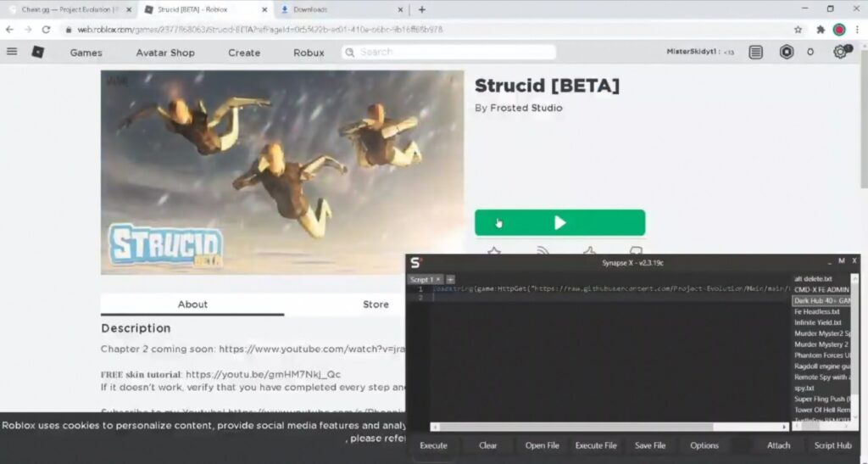
Task: Select the Strucid [BETA] Roblox tab
Action: click(206, 9)
